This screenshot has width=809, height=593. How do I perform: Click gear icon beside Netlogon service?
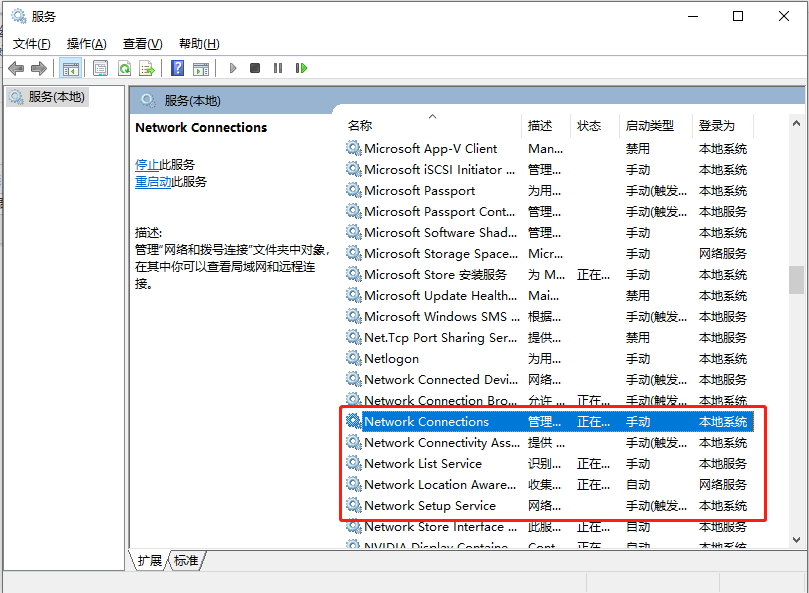pos(353,358)
